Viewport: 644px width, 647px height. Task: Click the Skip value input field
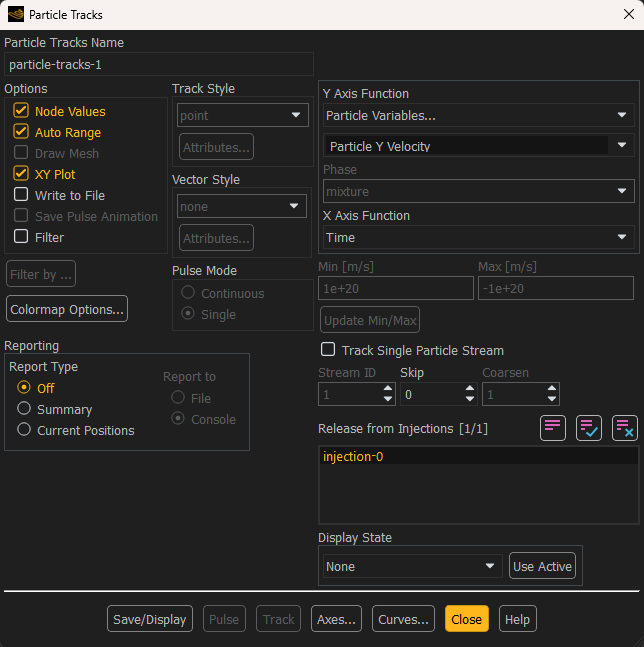coord(432,394)
